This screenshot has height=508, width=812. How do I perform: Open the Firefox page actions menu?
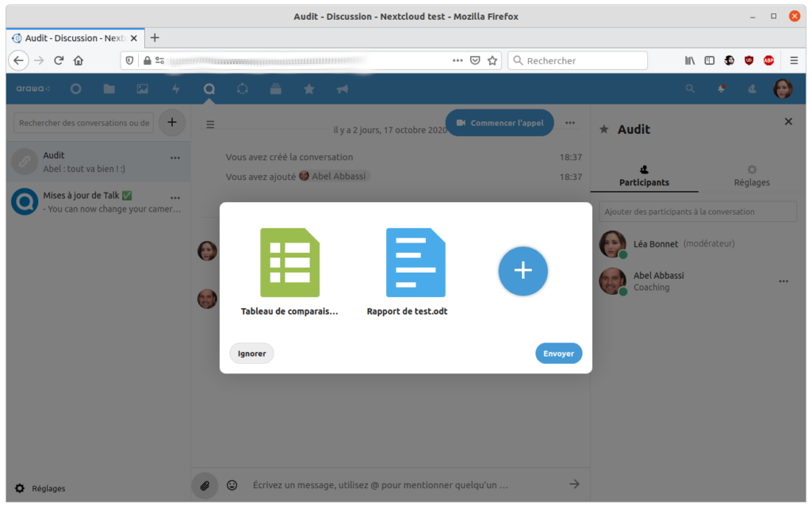click(x=458, y=60)
